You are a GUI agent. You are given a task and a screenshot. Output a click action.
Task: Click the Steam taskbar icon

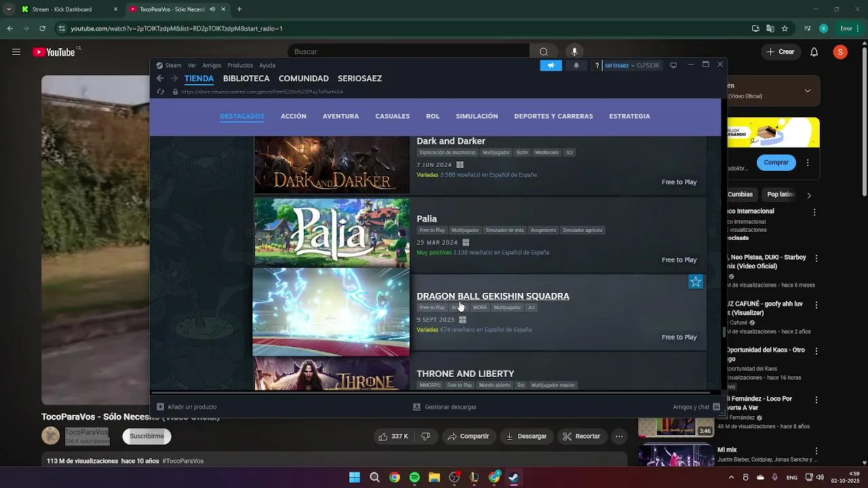514,477
